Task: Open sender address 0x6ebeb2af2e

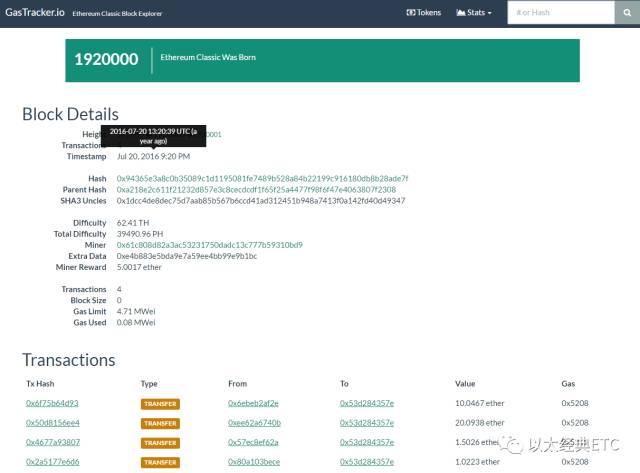Action: [x=253, y=403]
